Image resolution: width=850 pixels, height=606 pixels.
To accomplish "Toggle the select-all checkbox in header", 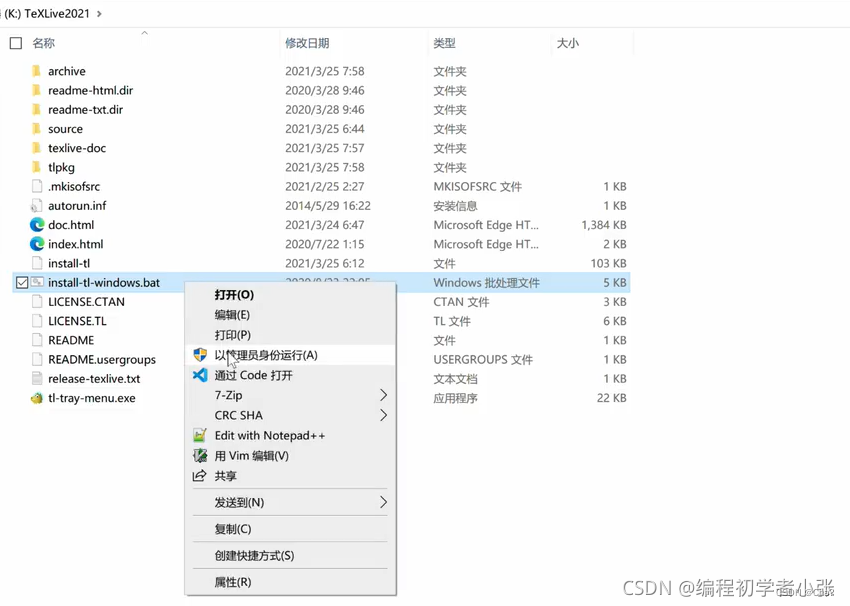I will click(16, 43).
